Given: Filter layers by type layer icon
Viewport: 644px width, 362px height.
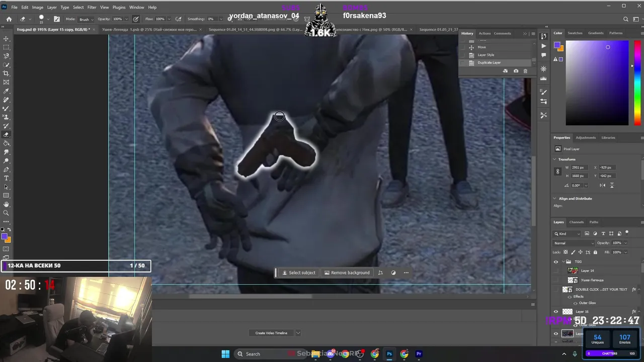Looking at the screenshot, I should pyautogui.click(x=603, y=234).
